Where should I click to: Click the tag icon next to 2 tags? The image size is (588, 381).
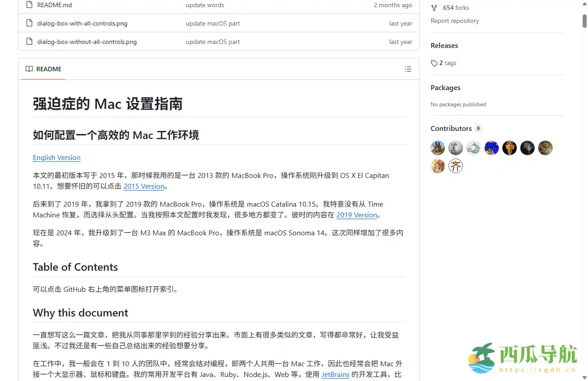pyautogui.click(x=433, y=63)
